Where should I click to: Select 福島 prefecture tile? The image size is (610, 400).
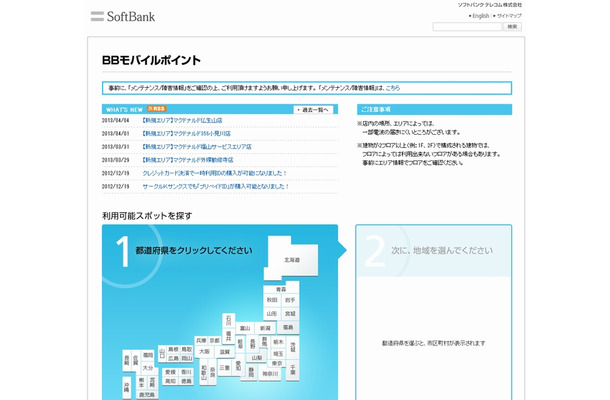pyautogui.click(x=288, y=327)
